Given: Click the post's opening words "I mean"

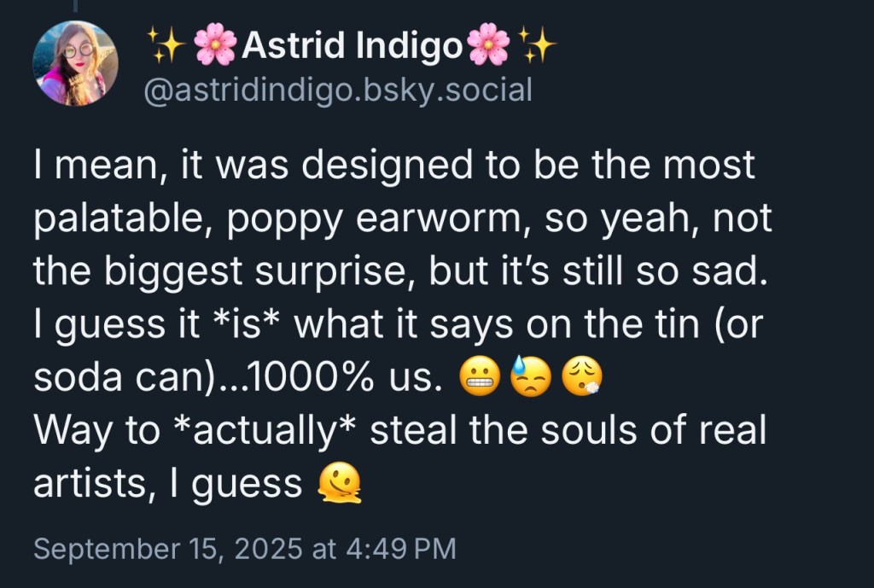Looking at the screenshot, I should 84,165.
